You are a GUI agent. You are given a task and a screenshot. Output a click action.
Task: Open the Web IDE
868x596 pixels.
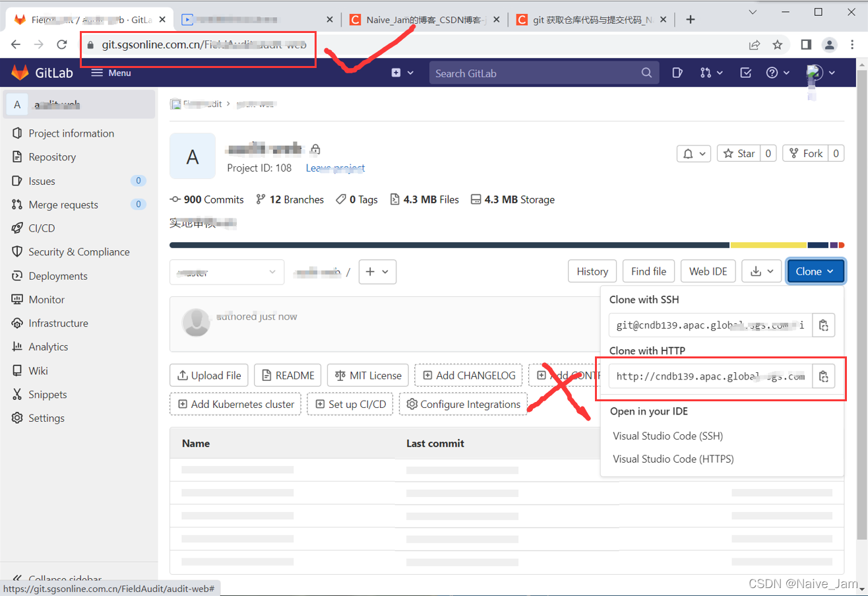click(708, 271)
